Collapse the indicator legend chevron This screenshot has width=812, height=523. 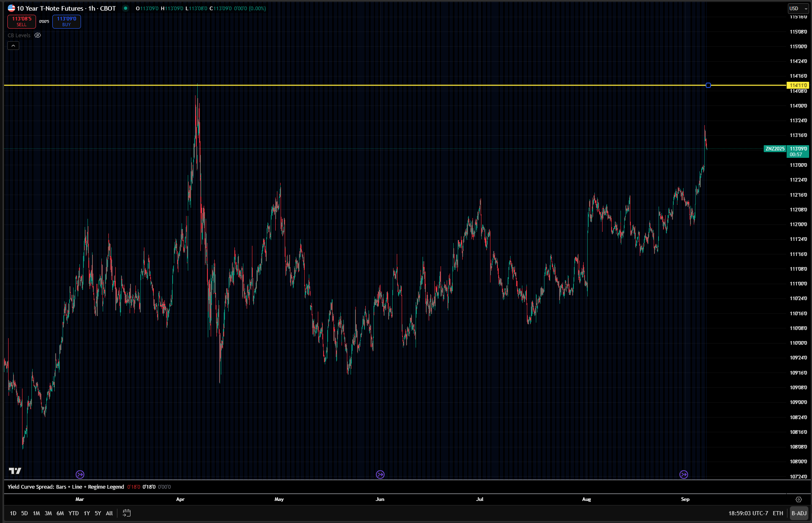[13, 46]
